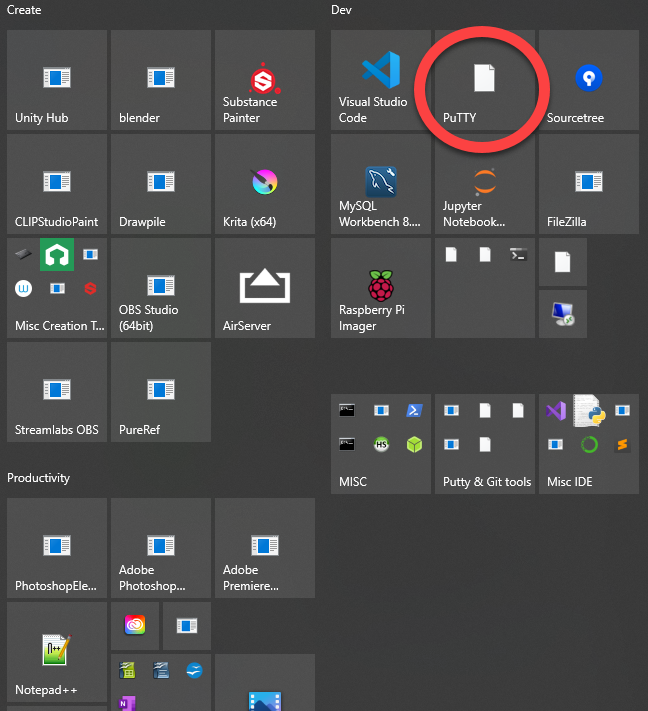The height and width of the screenshot is (711, 648).
Task: Click the small unlabeled tile beside Creative Cloud
Action: click(187, 626)
